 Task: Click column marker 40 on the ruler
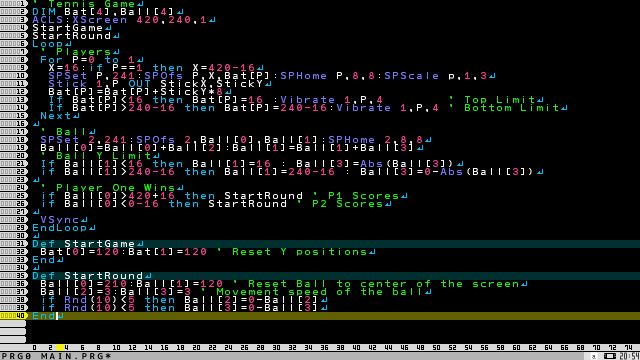click(356, 348)
